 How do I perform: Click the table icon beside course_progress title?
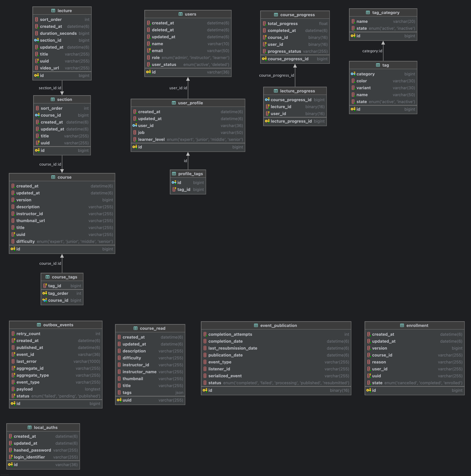pyautogui.click(x=276, y=15)
